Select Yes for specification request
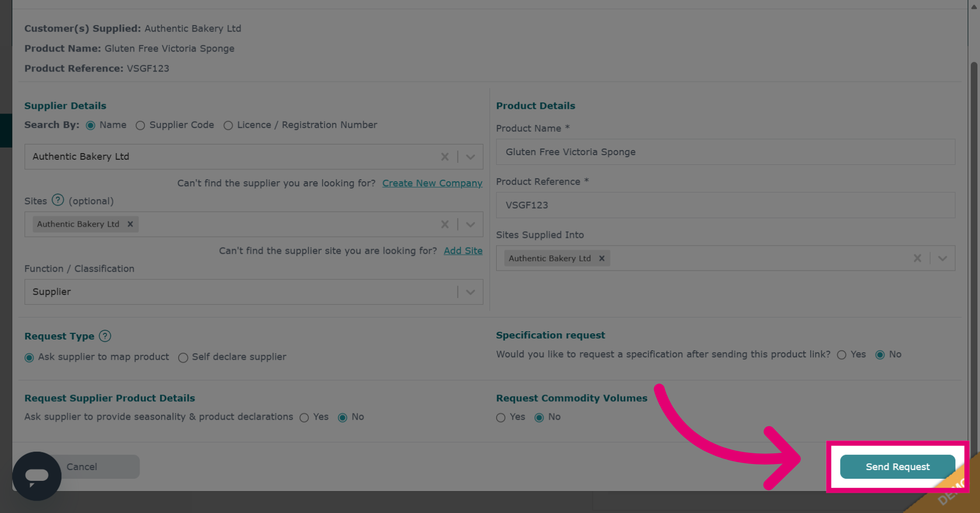 [842, 355]
